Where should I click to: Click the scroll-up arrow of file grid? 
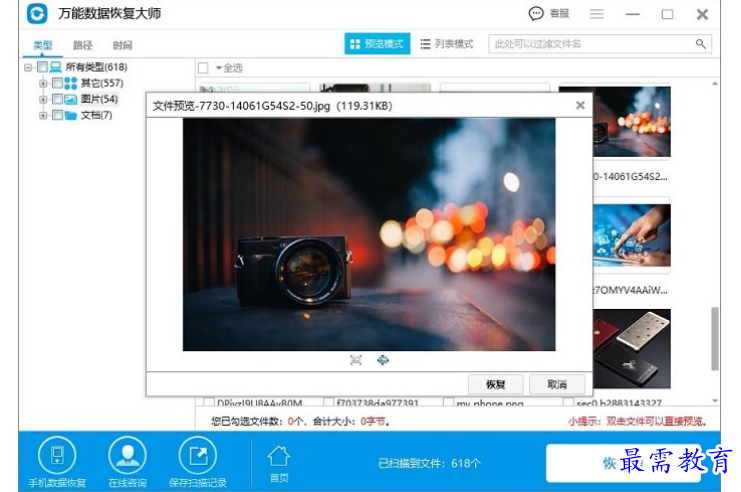click(x=715, y=84)
